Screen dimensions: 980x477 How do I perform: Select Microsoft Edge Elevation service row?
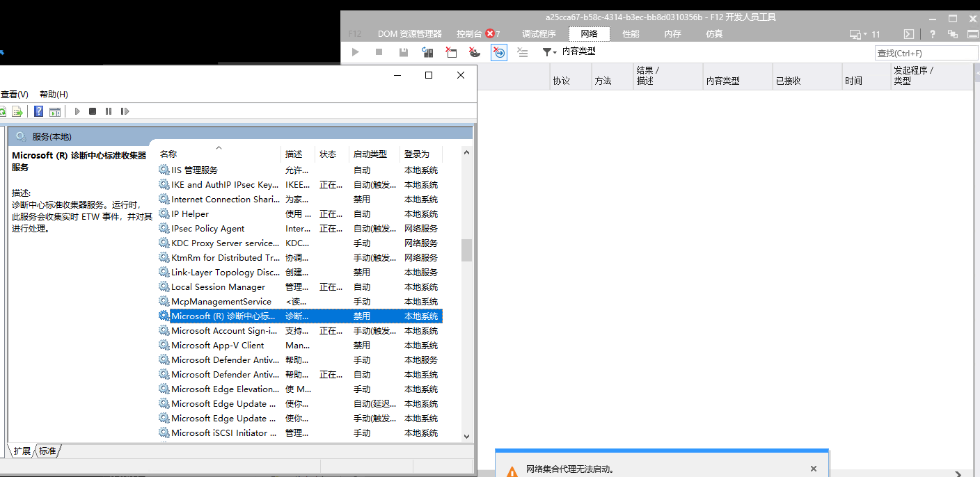click(x=300, y=389)
